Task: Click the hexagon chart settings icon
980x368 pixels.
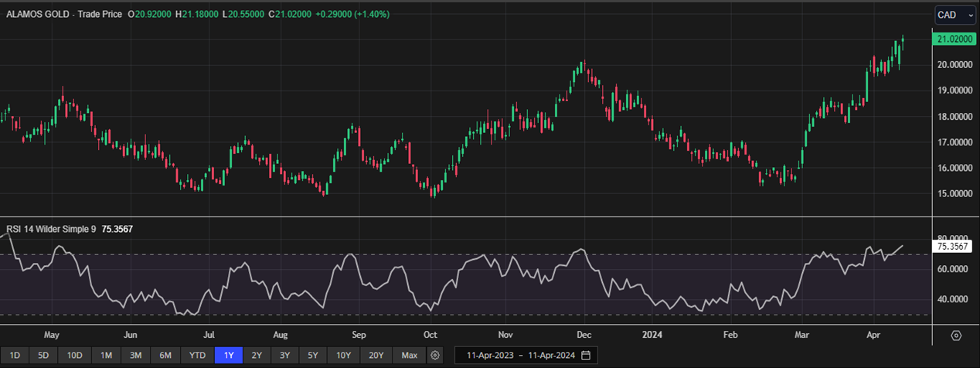Action: pyautogui.click(x=956, y=336)
